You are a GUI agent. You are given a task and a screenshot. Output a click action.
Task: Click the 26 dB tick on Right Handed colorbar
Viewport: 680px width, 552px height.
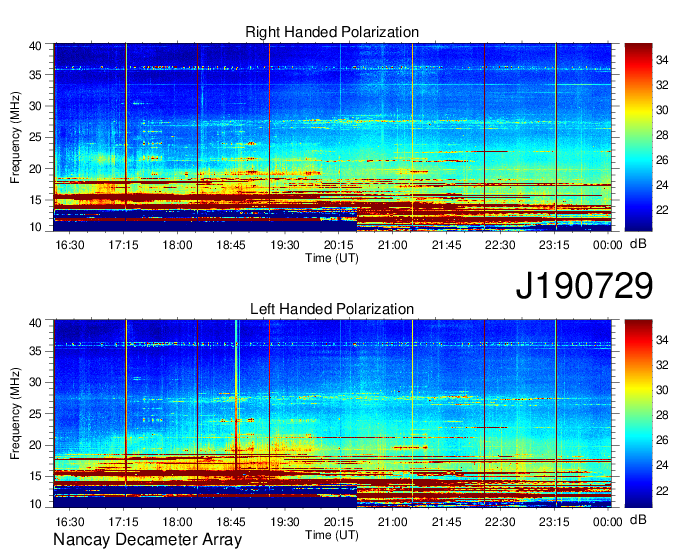tap(662, 160)
